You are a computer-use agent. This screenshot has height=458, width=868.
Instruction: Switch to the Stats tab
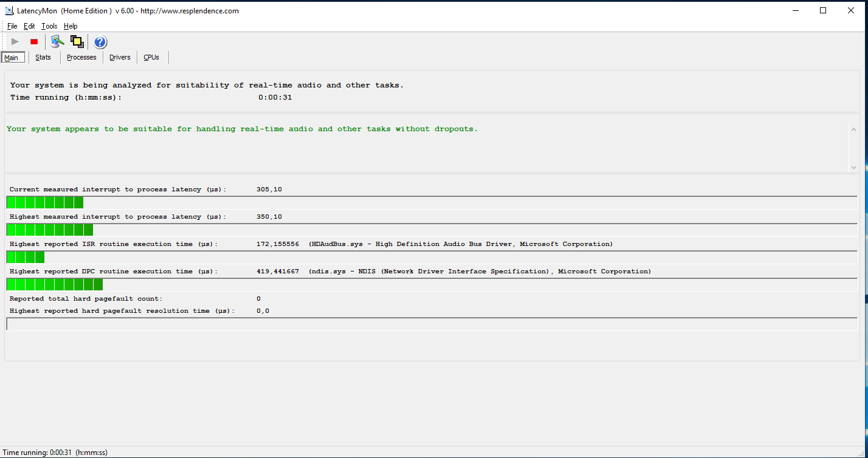point(43,58)
